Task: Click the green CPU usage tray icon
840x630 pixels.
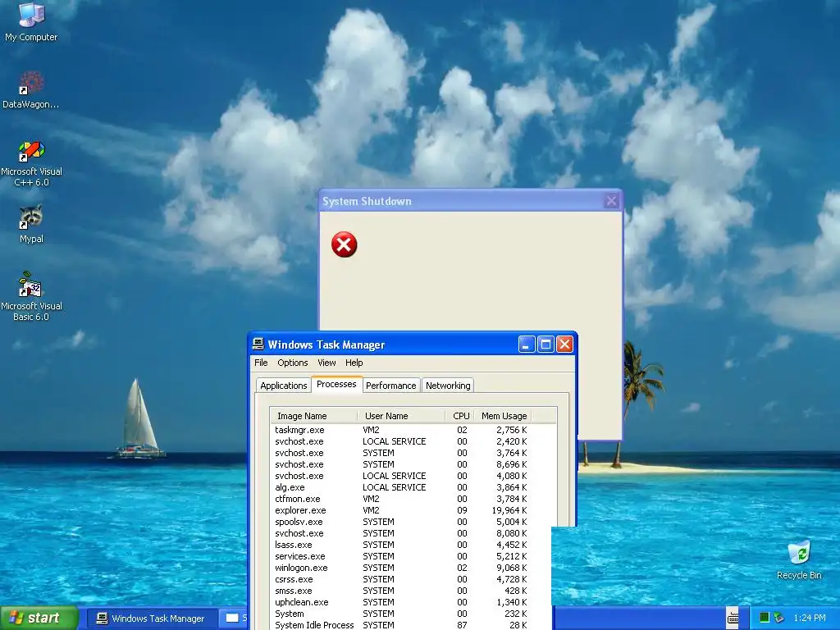Action: pyautogui.click(x=765, y=618)
